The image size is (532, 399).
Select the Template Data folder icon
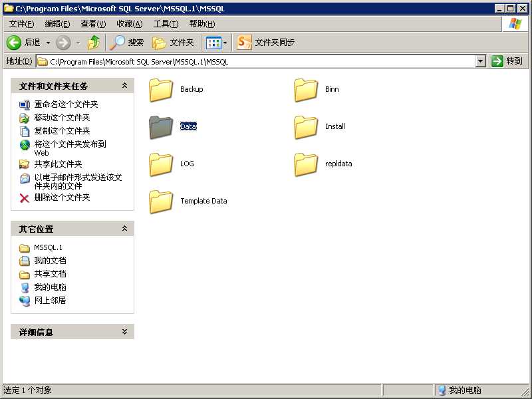click(161, 201)
